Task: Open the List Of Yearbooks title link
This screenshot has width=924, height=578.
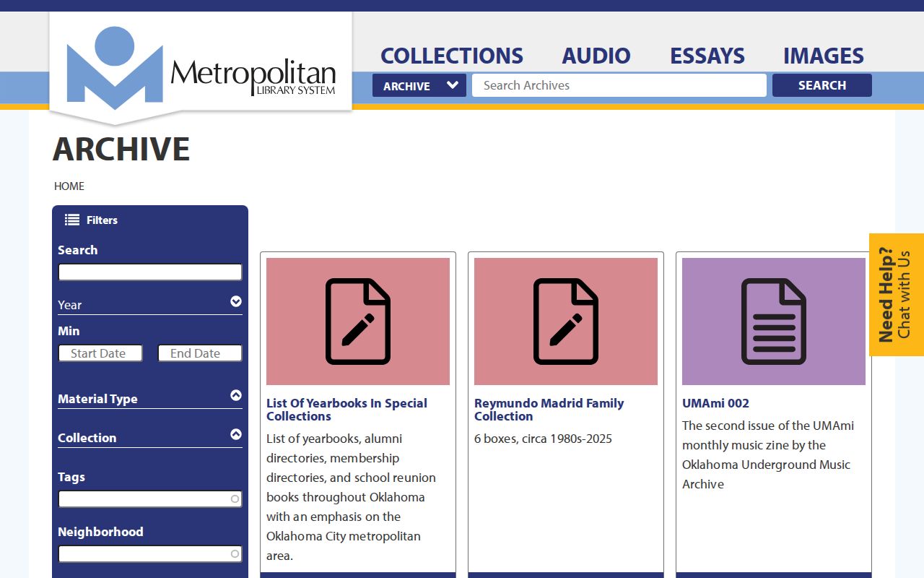Action: [346, 410]
